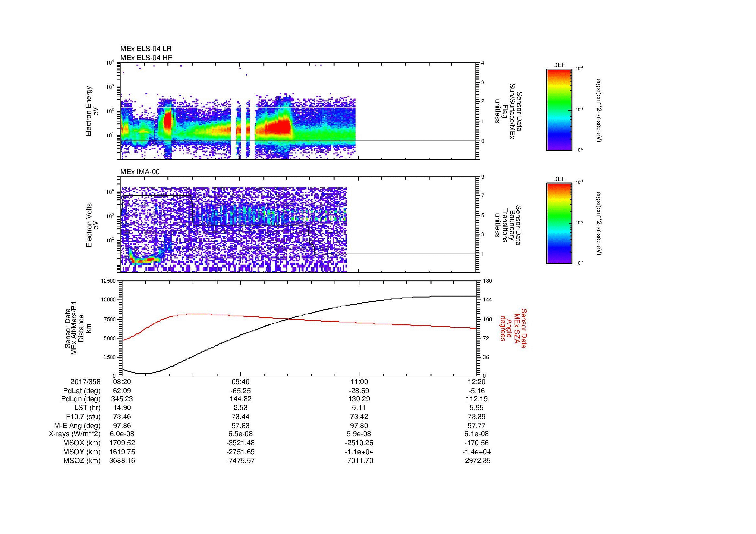Click the 'Electron Energy eV' axis label

pos(92,111)
